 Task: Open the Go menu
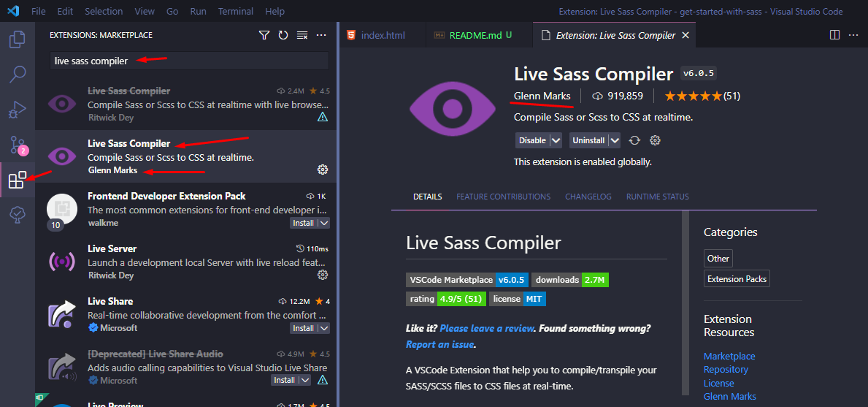click(172, 11)
